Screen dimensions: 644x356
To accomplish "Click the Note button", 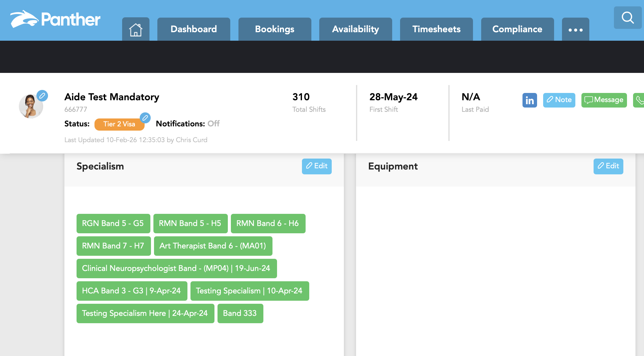I will pos(559,100).
